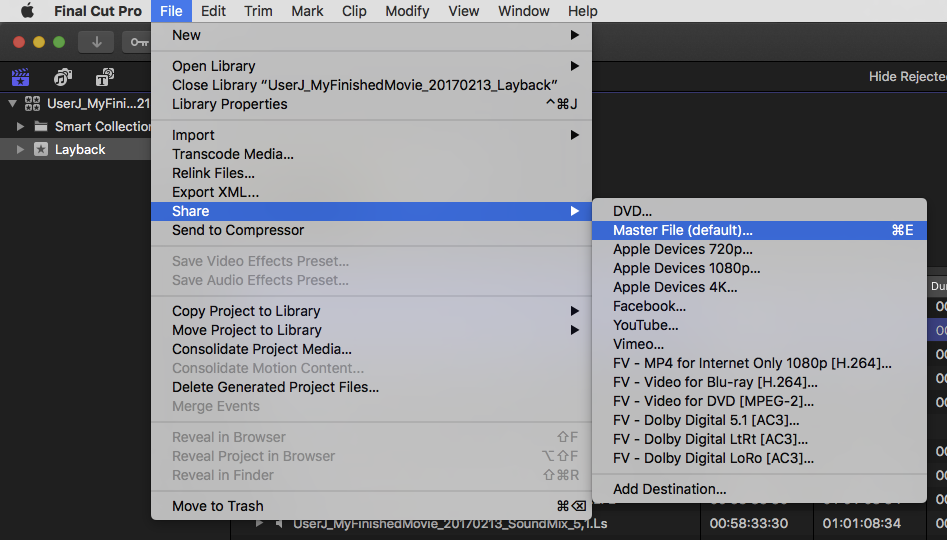This screenshot has width=947, height=540.
Task: Select Apple Devices 1080p... destination
Action: click(x=759, y=268)
